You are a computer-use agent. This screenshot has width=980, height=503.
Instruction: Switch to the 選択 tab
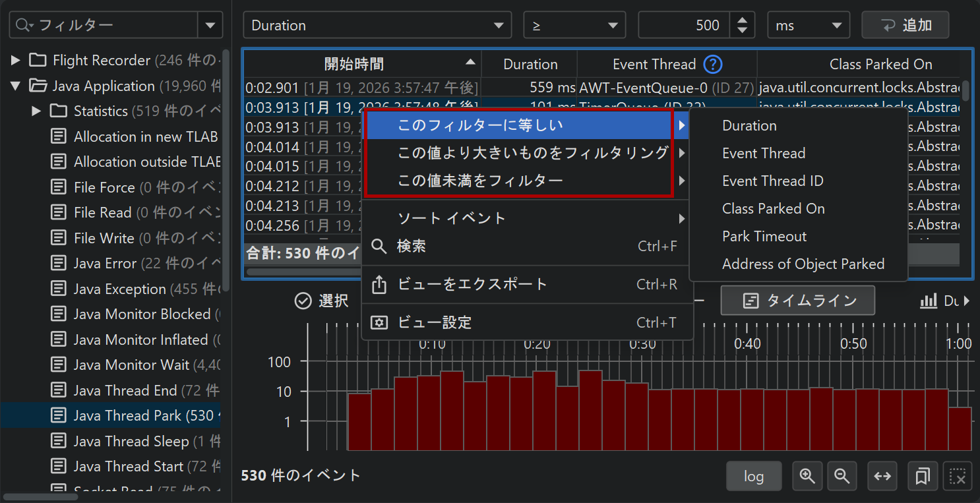[x=322, y=301]
